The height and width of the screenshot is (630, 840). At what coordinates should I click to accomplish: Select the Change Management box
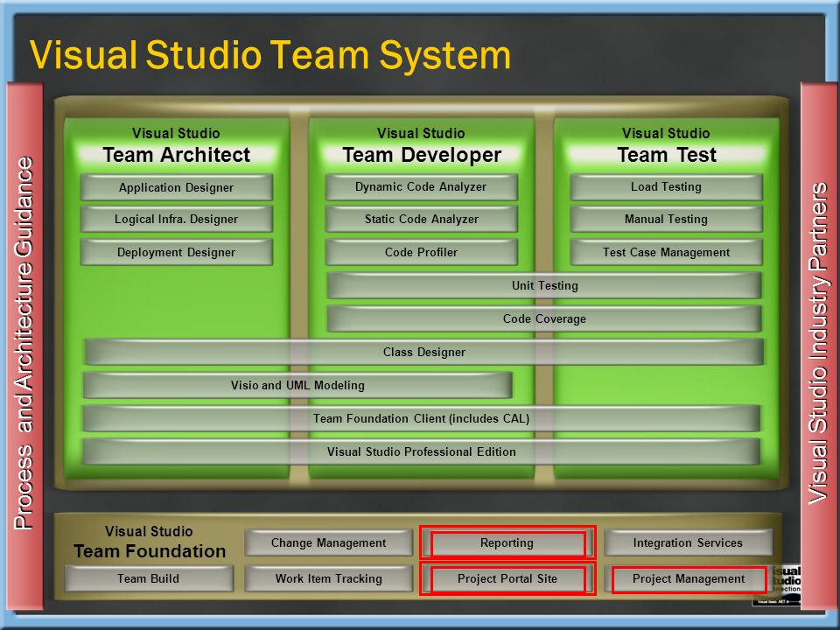[x=328, y=542]
